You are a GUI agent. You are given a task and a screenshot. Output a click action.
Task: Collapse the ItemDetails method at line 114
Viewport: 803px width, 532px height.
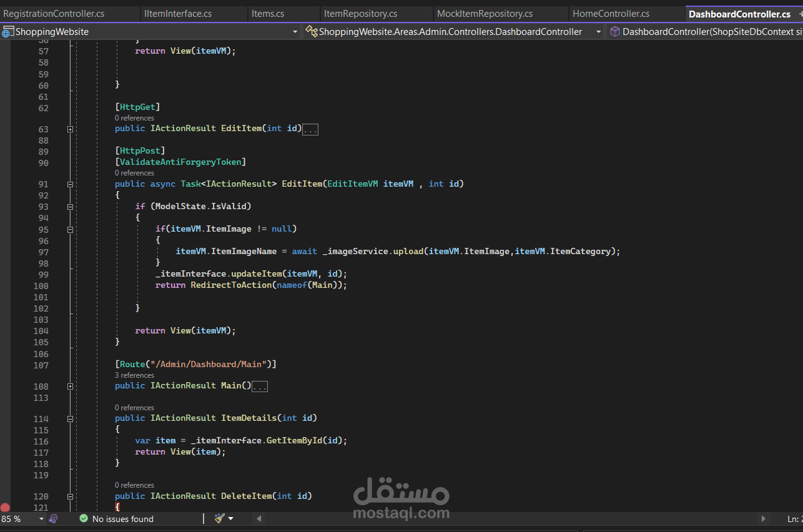70,419
